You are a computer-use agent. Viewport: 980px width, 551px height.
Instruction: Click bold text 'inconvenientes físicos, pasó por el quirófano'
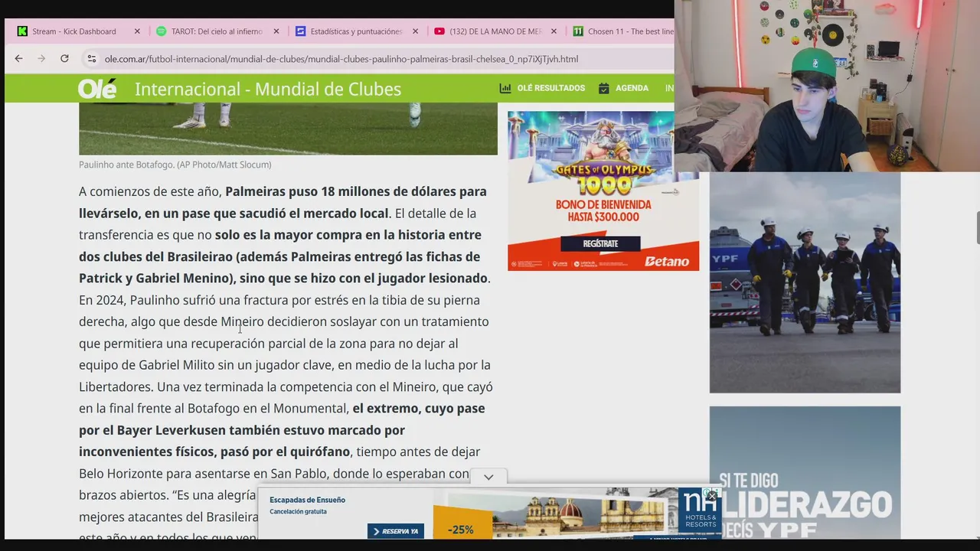(214, 452)
